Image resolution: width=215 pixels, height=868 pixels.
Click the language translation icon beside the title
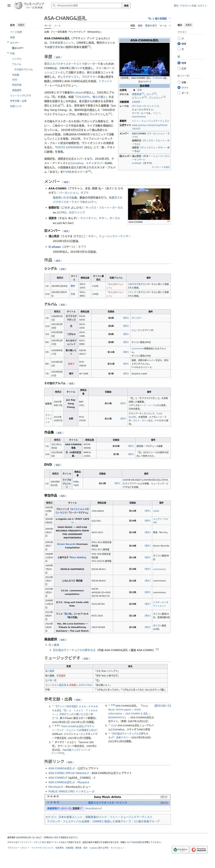(x=150, y=19)
